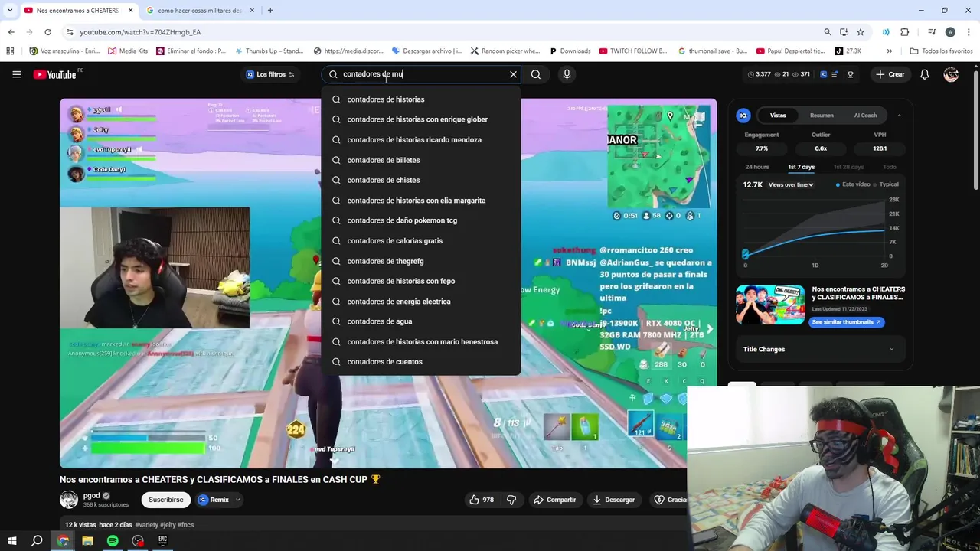
Task: Open Windows Start menu
Action: pyautogui.click(x=11, y=540)
